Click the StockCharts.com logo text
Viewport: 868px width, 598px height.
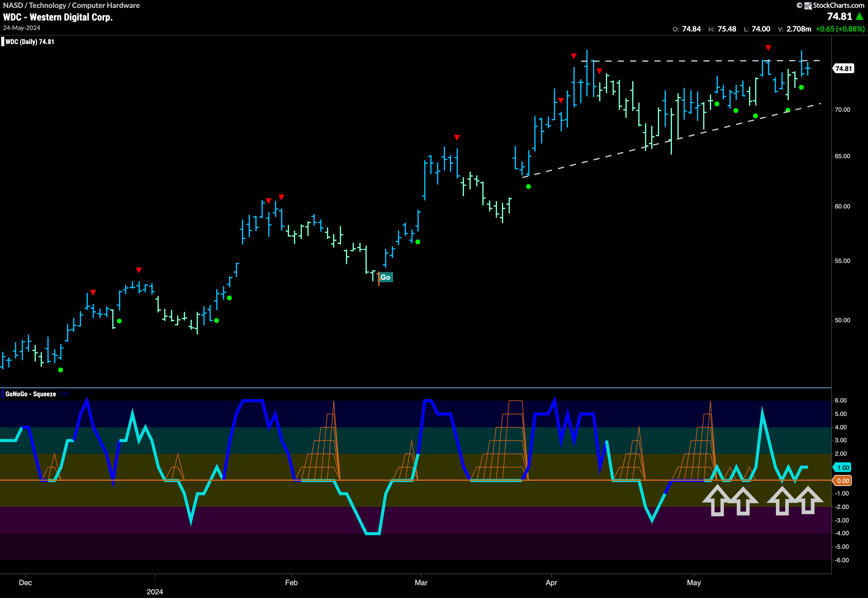coord(838,5)
